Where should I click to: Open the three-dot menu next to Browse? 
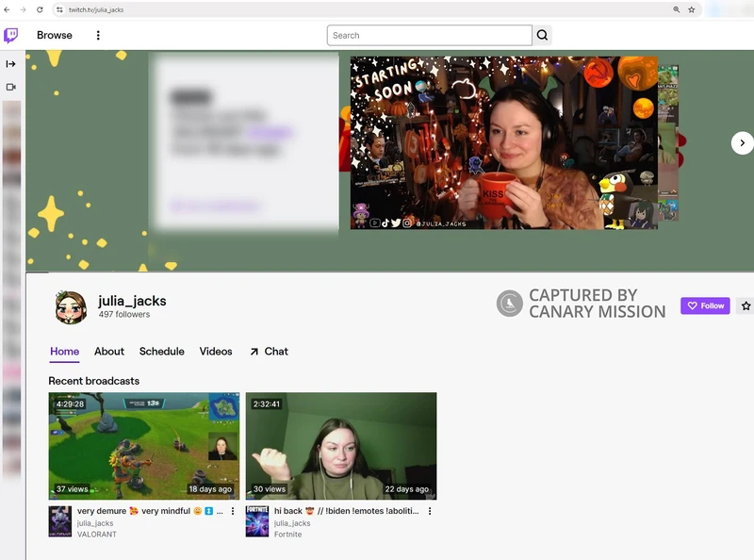click(97, 35)
